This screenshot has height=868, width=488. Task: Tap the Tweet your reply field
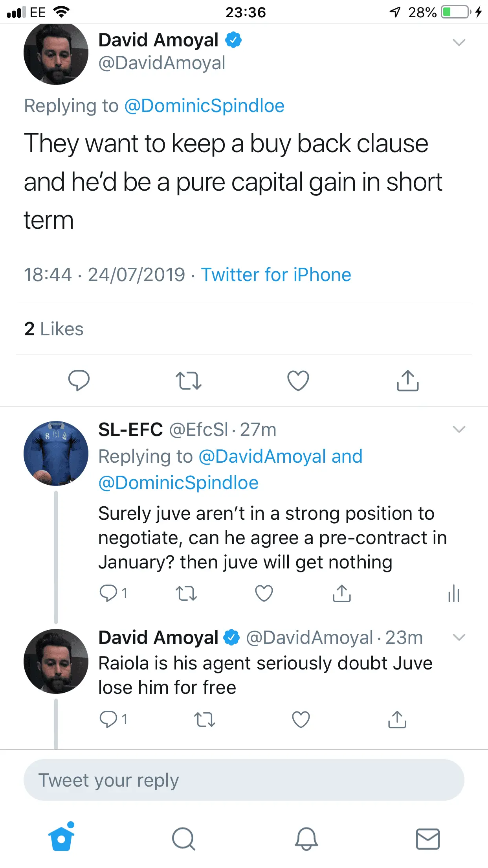coord(244,780)
